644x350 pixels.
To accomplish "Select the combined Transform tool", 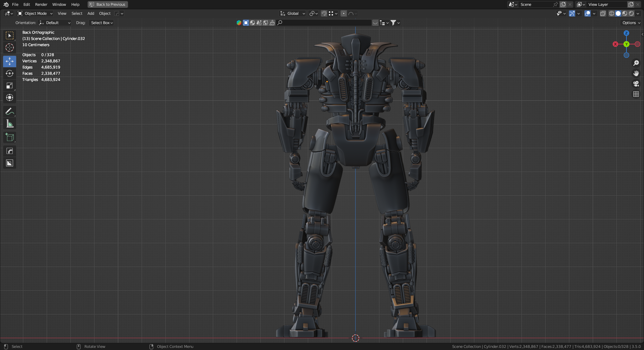I will (10, 97).
